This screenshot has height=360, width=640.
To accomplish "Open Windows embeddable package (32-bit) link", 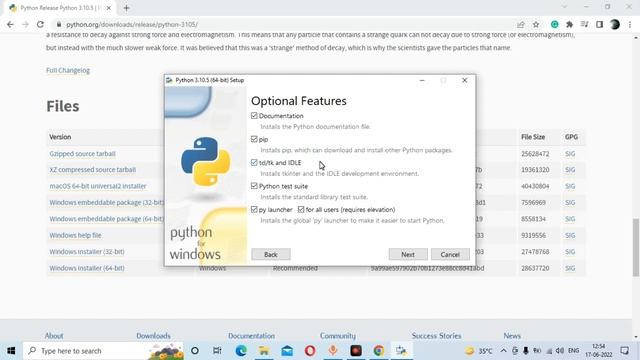I will tap(107, 202).
